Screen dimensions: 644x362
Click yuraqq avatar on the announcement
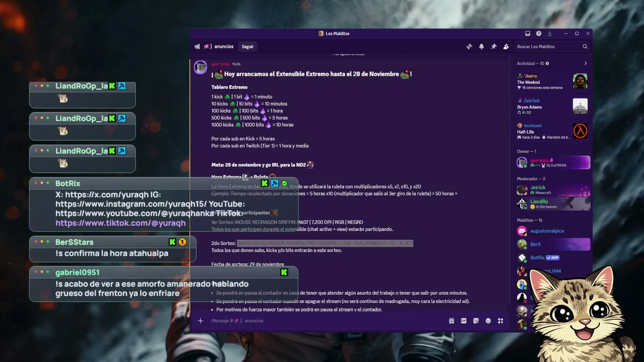click(x=201, y=67)
